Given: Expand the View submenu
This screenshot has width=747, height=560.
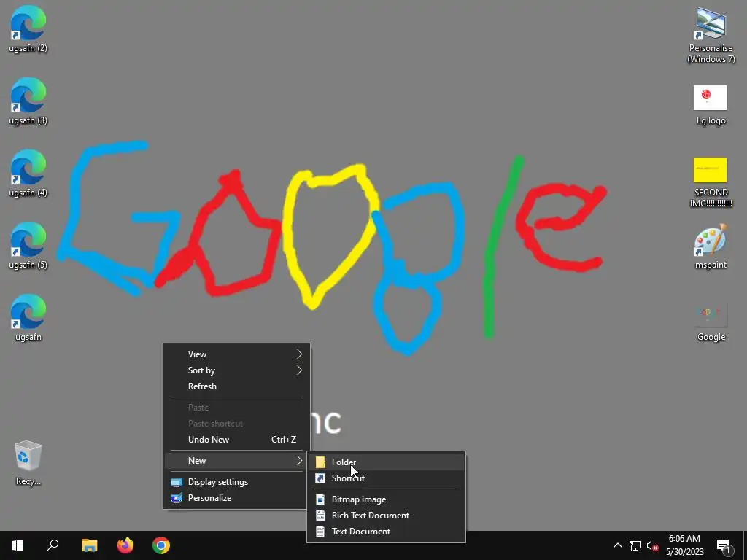Looking at the screenshot, I should (x=237, y=354).
